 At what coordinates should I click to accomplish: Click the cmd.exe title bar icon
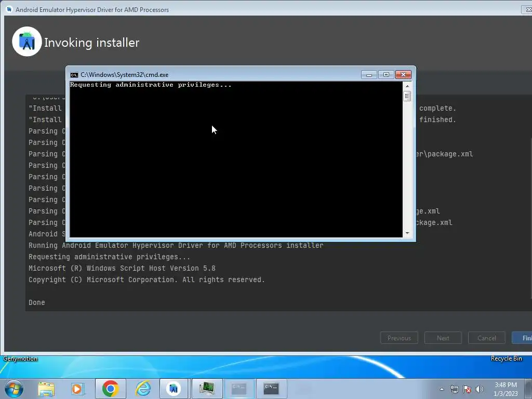tap(74, 75)
